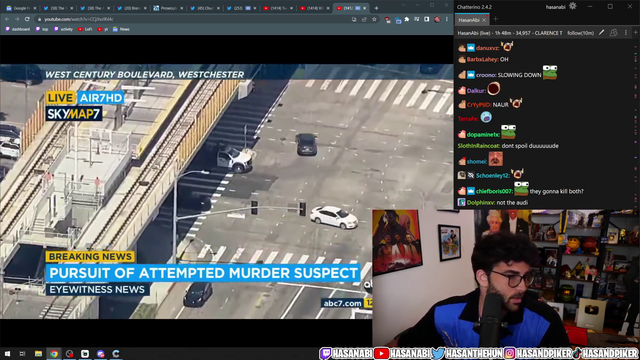Go forward in Chrome browser
This screenshot has width=640, height=360.
tap(17, 19)
